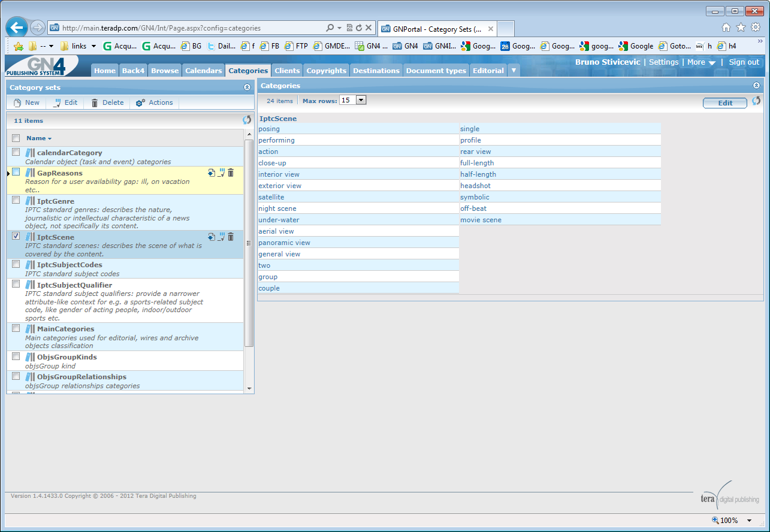Click the New category set toolbar button
Image resolution: width=770 pixels, height=532 pixels.
click(x=26, y=102)
